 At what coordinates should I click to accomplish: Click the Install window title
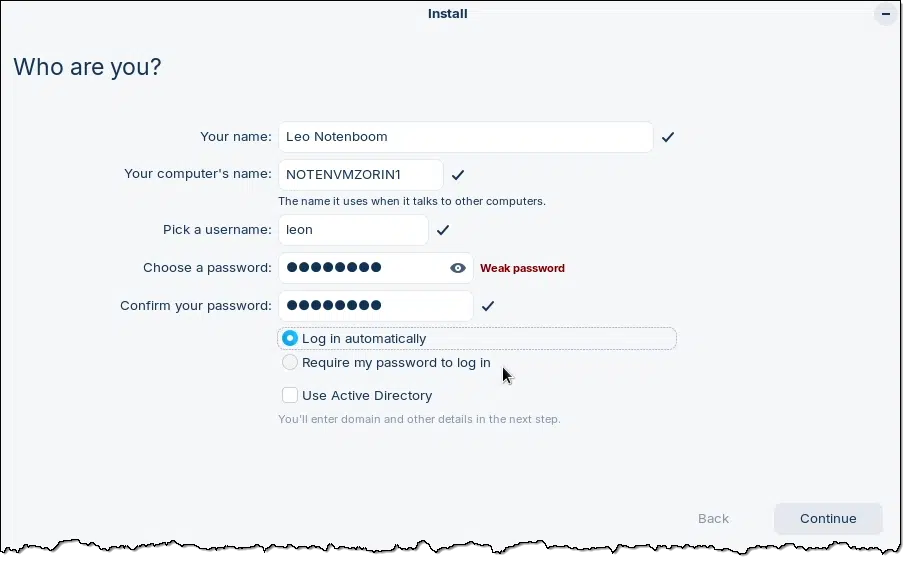point(447,14)
